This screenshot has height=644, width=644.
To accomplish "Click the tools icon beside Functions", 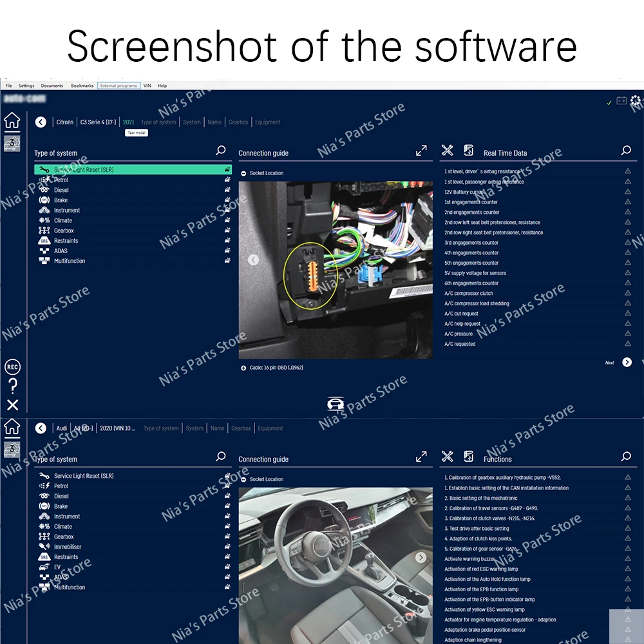I will tap(448, 457).
